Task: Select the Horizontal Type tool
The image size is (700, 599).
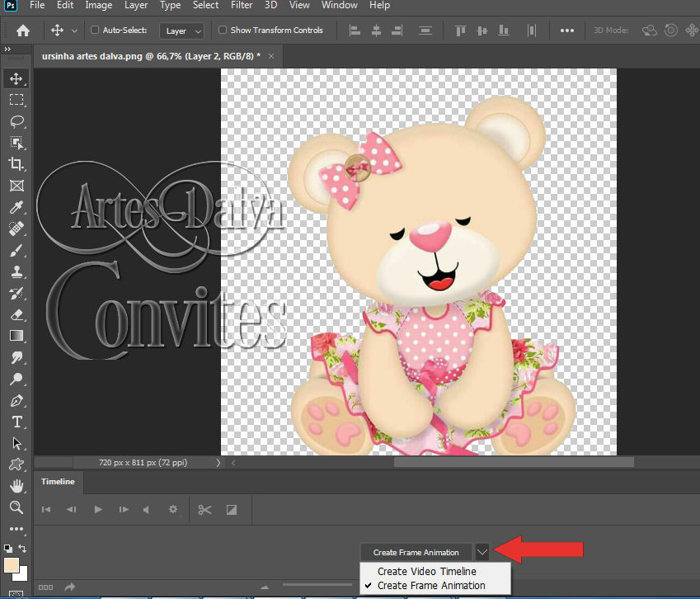Action: [x=16, y=422]
